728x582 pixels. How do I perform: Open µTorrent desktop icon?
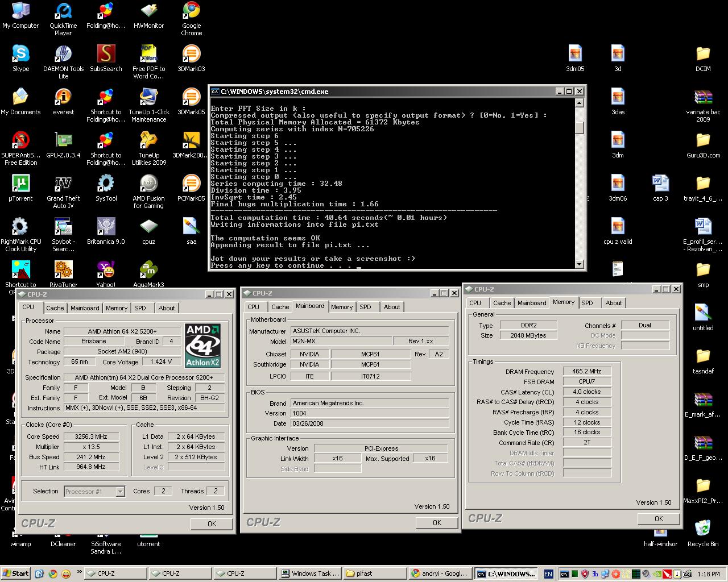[x=20, y=188]
